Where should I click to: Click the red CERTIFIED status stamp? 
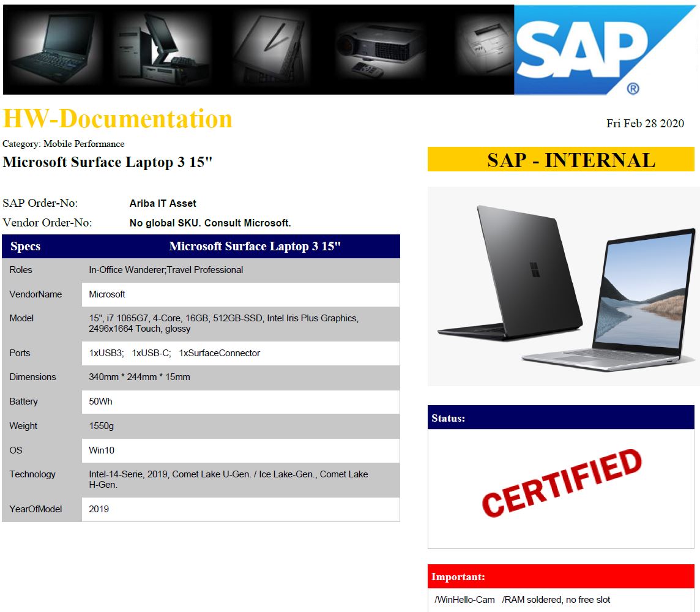(x=562, y=483)
